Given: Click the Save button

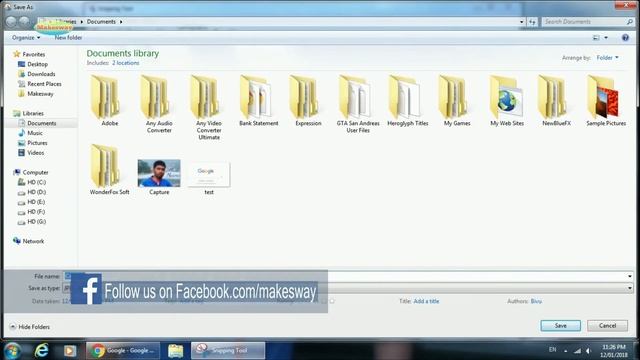Looking at the screenshot, I should 560,326.
